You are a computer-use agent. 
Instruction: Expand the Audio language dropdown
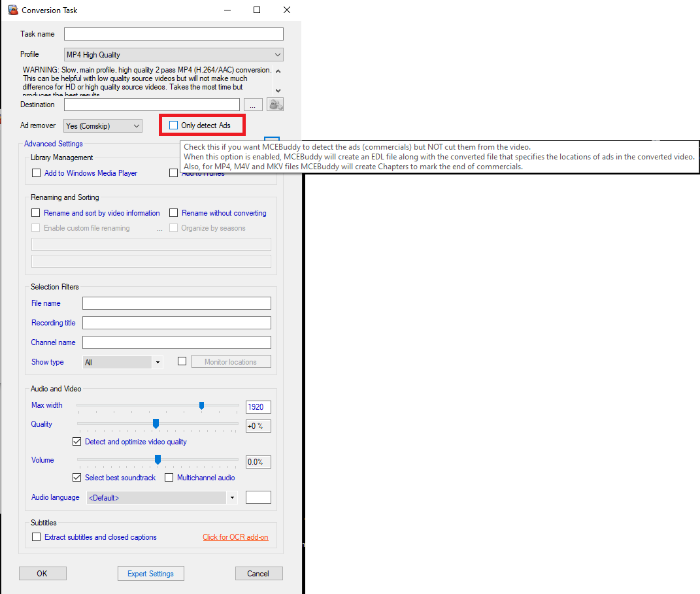[x=161, y=497]
